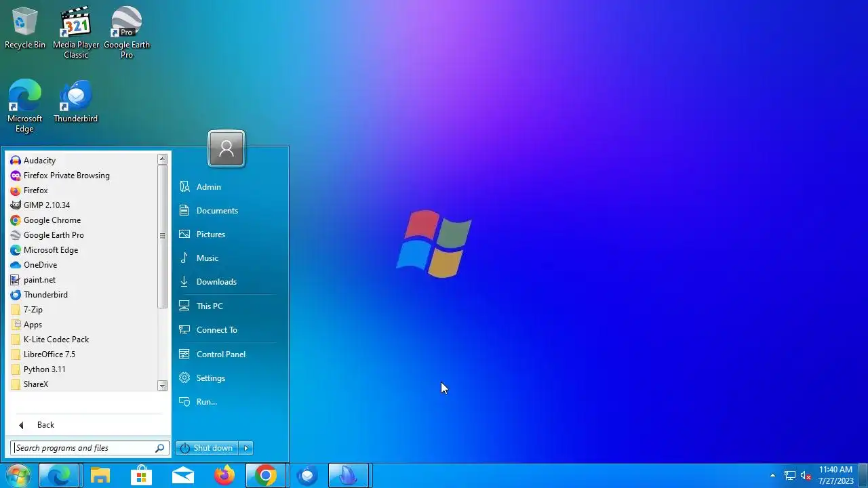The height and width of the screenshot is (488, 868).
Task: Open Audacity from the programs list
Action: point(82,161)
